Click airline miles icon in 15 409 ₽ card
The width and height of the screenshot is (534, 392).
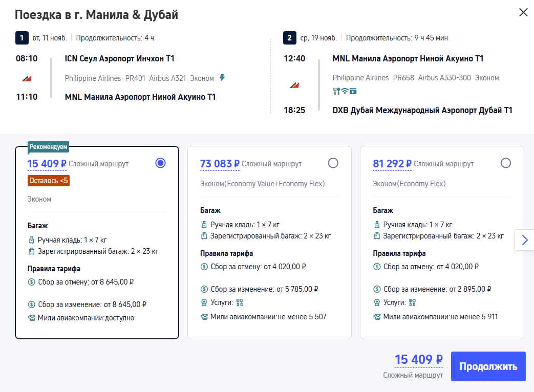click(31, 318)
